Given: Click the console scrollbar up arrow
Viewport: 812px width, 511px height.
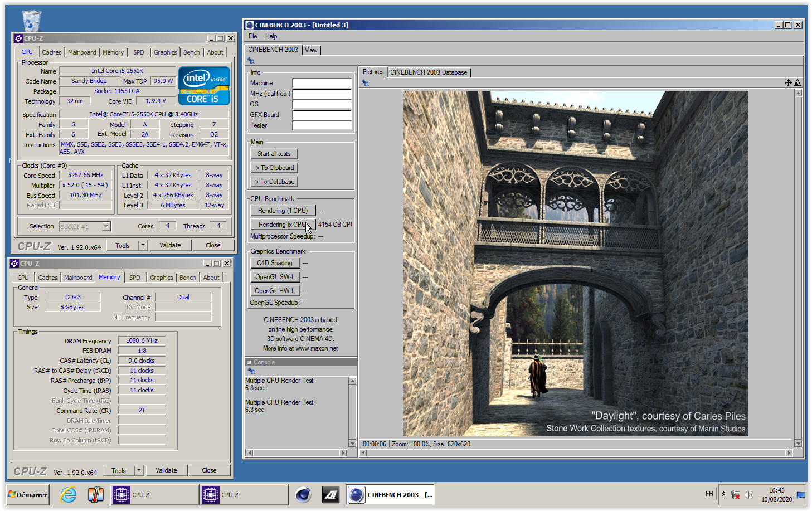Looking at the screenshot, I should (352, 381).
